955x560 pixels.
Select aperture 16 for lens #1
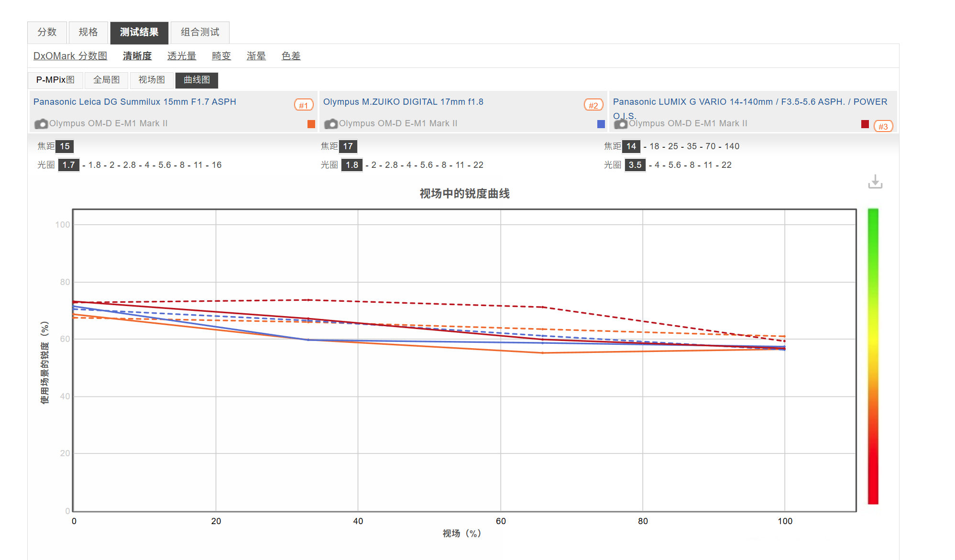[x=217, y=165]
